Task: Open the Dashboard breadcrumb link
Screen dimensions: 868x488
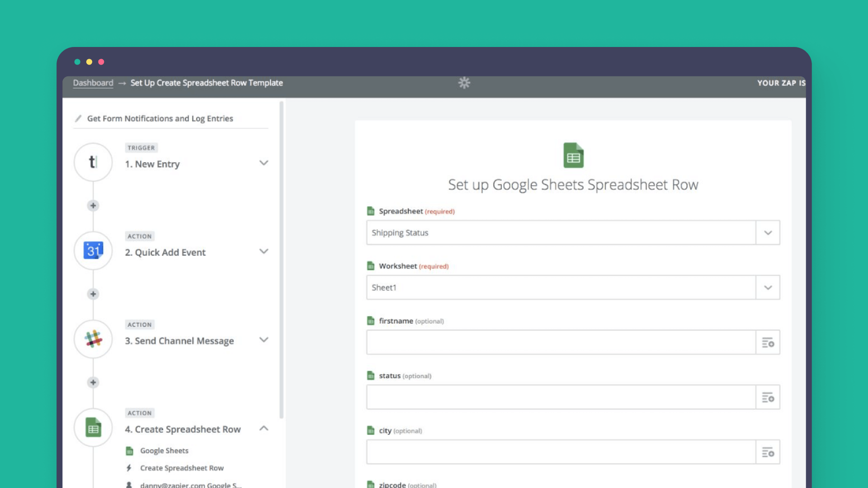Action: click(93, 83)
